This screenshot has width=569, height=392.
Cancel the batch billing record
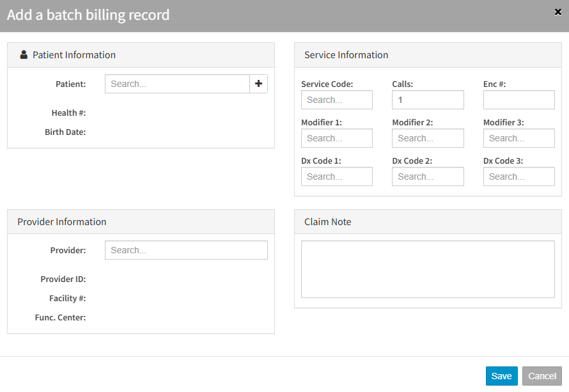point(542,376)
